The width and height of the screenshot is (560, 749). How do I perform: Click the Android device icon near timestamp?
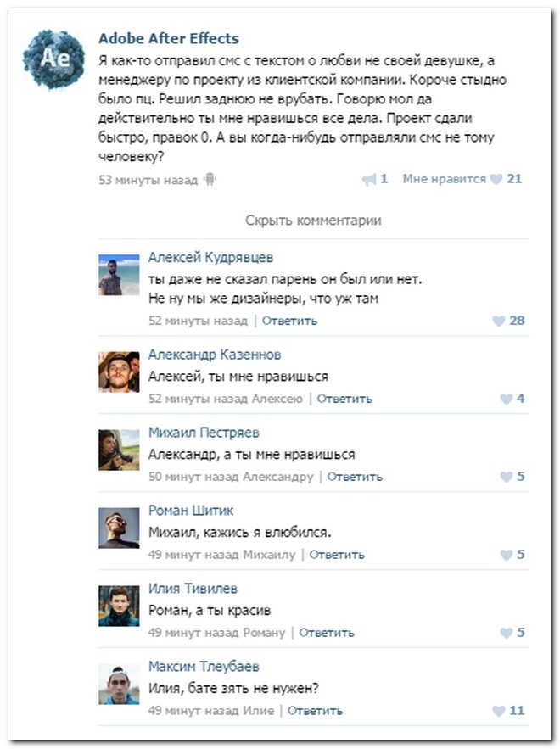210,180
